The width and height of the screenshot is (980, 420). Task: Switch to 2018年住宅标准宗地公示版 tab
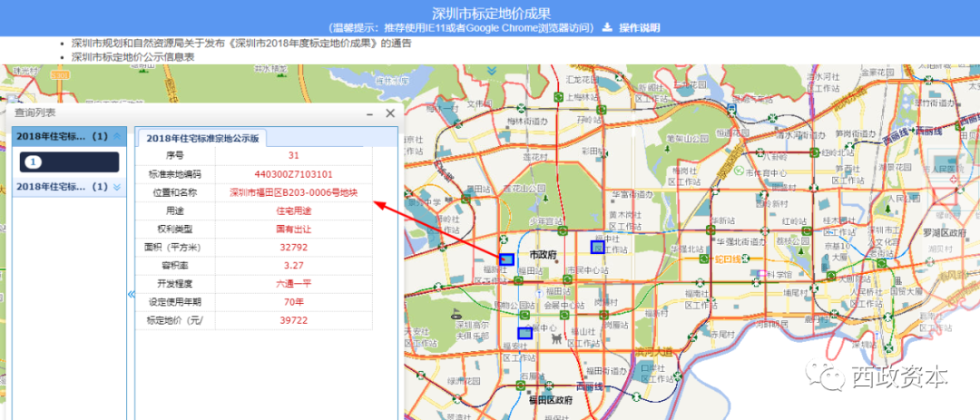tap(202, 138)
